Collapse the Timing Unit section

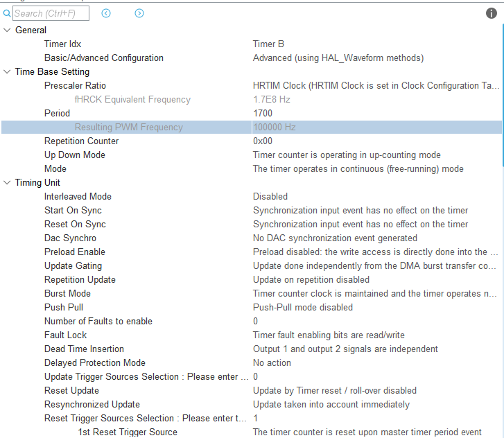pyautogui.click(x=7, y=182)
